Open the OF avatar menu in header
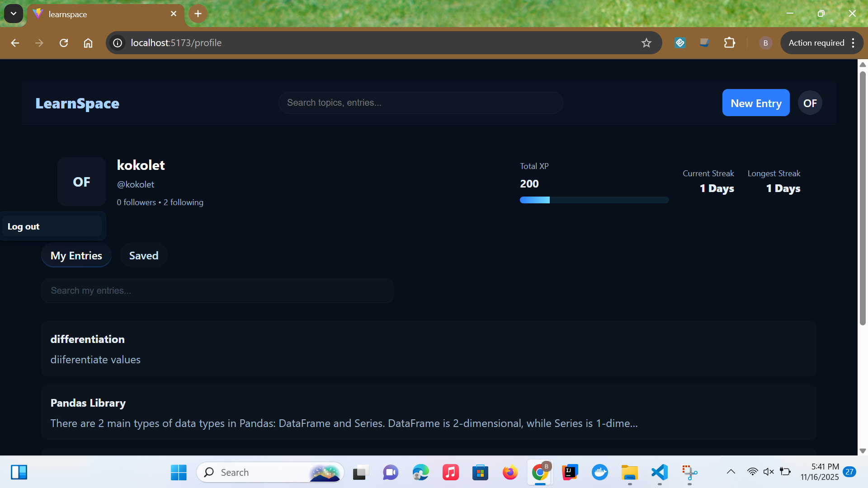 [x=810, y=103]
